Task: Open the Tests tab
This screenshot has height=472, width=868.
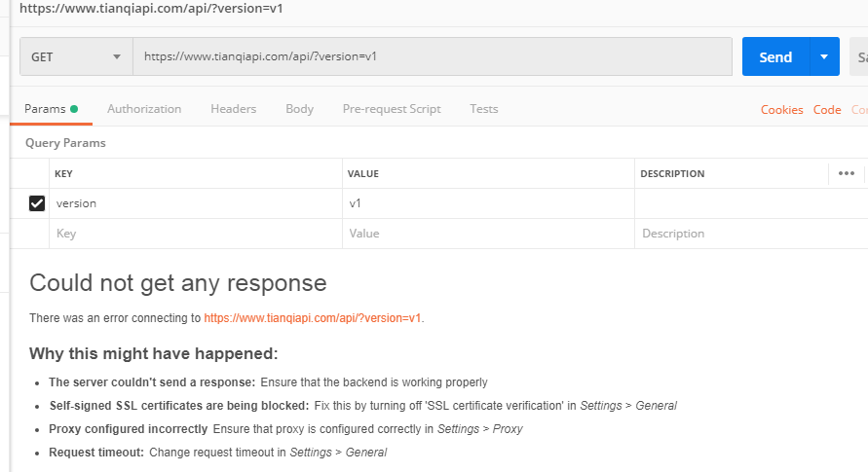Action: (x=483, y=109)
